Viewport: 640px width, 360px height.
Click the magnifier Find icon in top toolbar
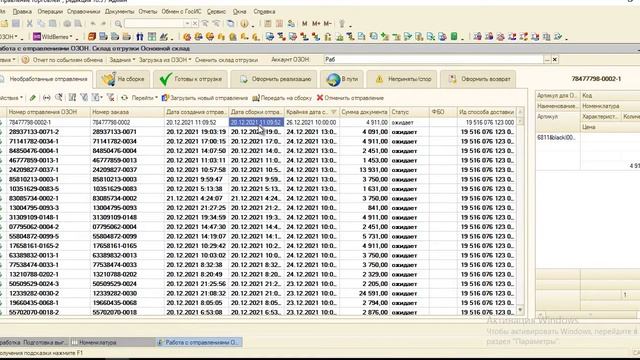click(118, 24)
